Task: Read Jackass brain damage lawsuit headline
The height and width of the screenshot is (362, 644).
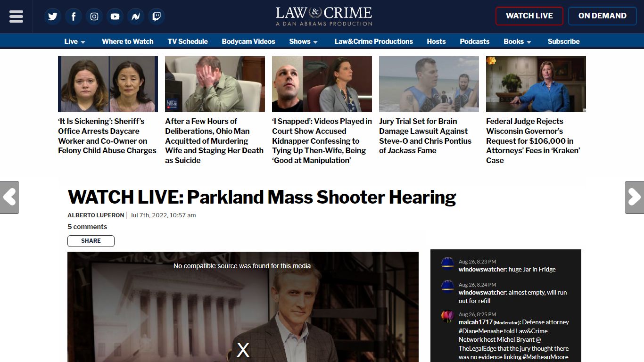Action: (x=425, y=136)
